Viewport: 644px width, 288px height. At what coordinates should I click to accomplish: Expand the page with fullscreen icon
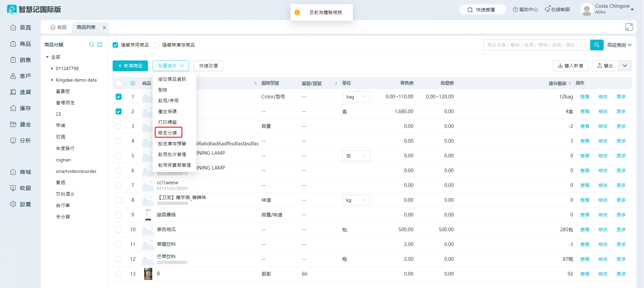pos(629,27)
